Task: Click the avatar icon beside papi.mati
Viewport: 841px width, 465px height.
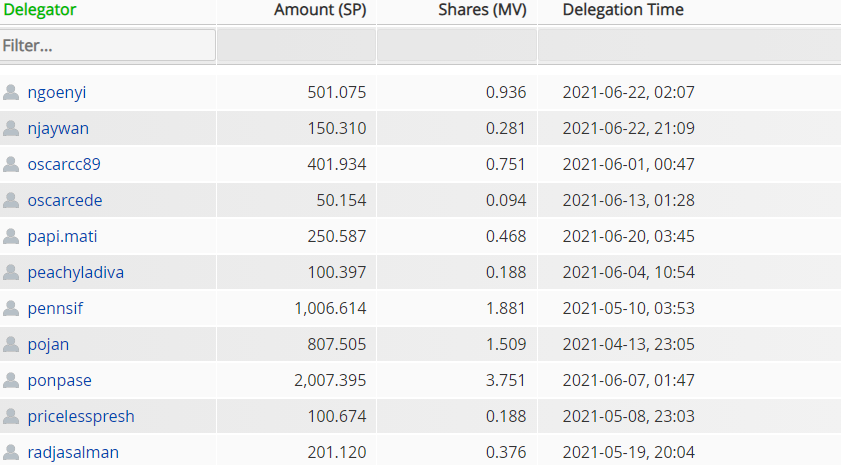Action: point(11,236)
